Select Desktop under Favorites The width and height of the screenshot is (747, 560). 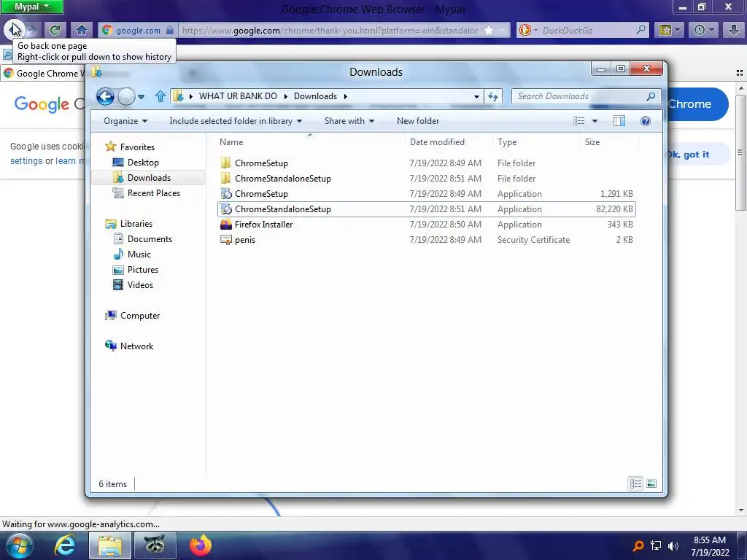(143, 163)
